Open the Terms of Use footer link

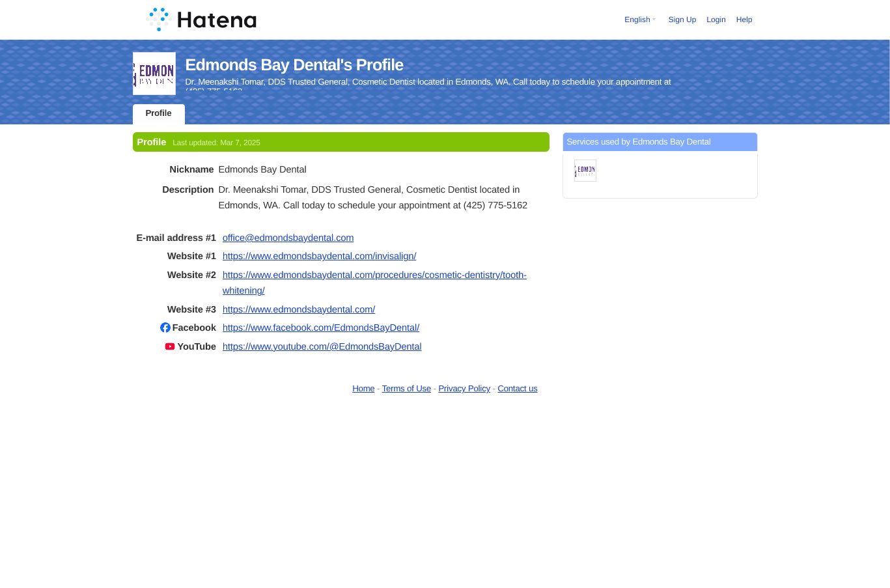point(406,388)
